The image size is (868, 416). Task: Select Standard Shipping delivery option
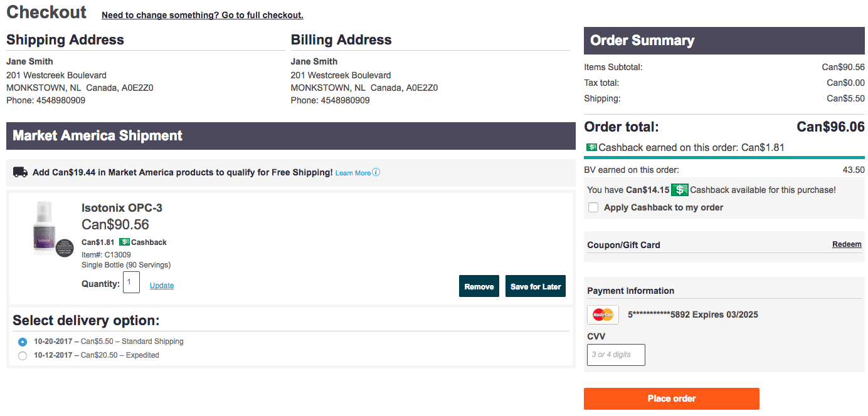(x=23, y=342)
